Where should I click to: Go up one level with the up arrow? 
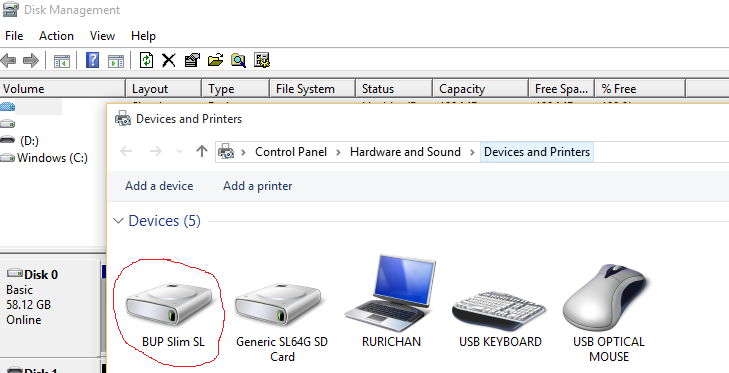pos(202,151)
